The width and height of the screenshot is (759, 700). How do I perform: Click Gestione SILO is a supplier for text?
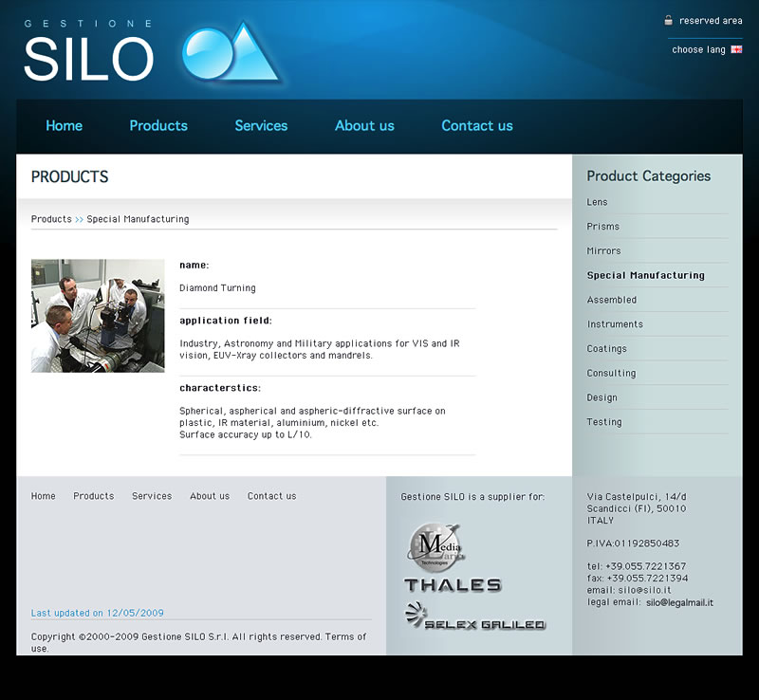472,497
